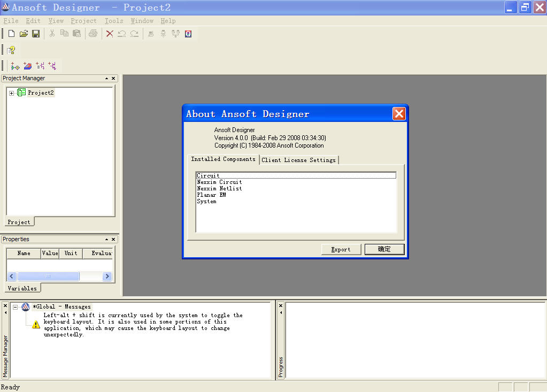Image resolution: width=547 pixels, height=392 pixels.
Task: Save the project with the floppy disk icon
Action: point(36,34)
